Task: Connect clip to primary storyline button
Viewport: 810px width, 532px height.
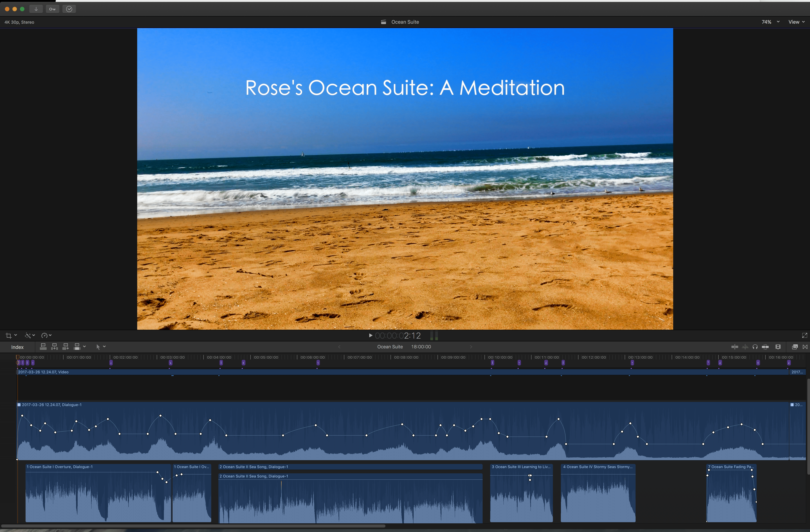Action: click(43, 347)
